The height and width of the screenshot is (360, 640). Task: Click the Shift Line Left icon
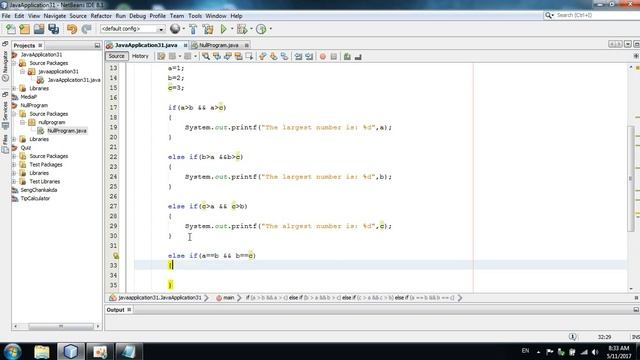point(298,57)
